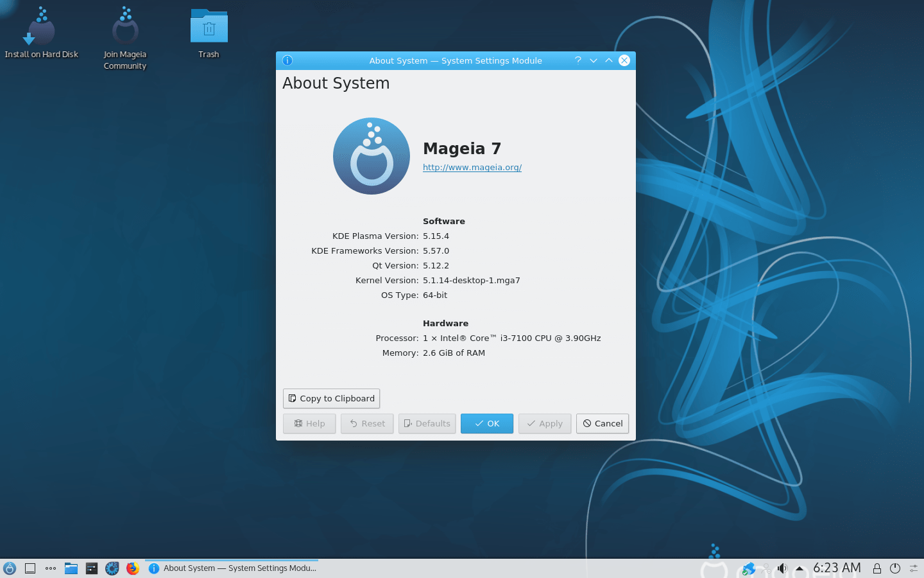Viewport: 924px width, 578px height.
Task: Click the Mageia 7 heading text
Action: tap(462, 148)
